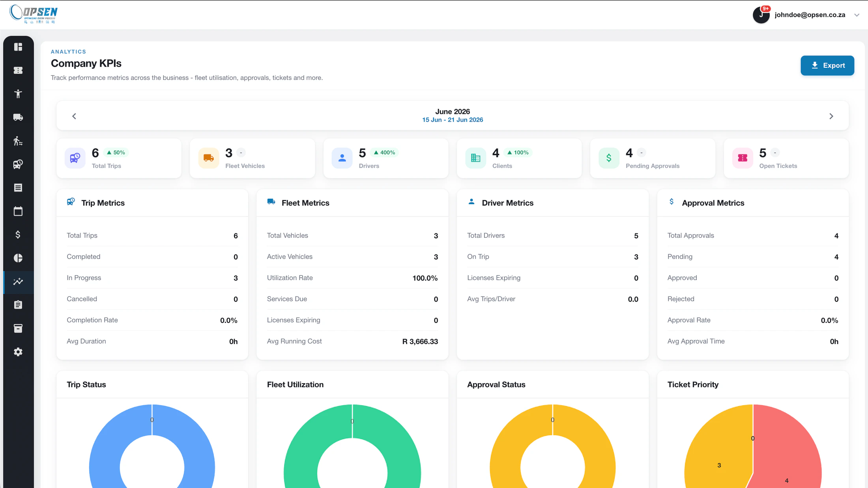
Task: Select the Drivers KPI card
Action: point(386,158)
